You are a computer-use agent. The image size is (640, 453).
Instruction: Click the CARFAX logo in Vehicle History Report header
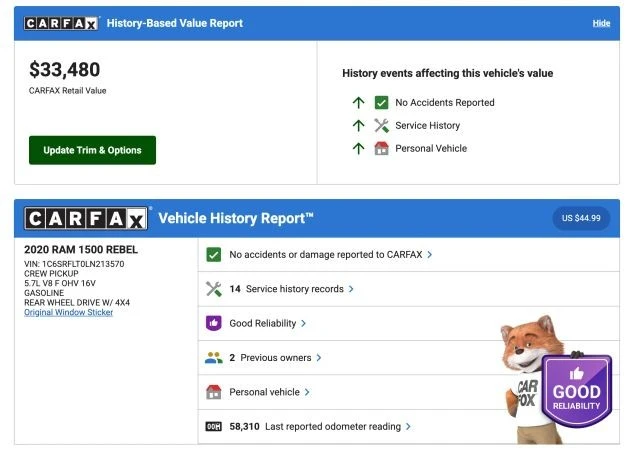(86, 218)
